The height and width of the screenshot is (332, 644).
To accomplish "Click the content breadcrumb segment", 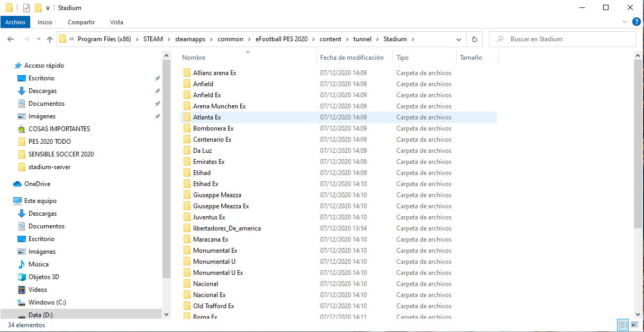I will pyautogui.click(x=331, y=39).
